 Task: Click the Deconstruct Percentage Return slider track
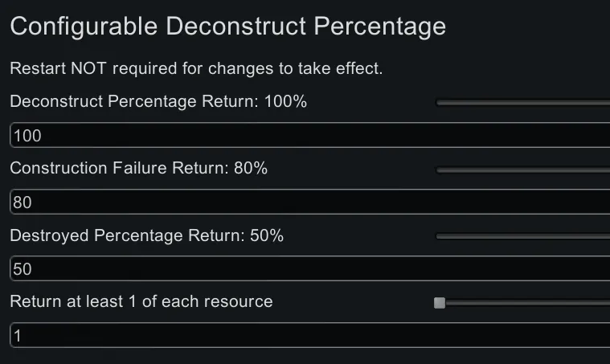pos(522,103)
